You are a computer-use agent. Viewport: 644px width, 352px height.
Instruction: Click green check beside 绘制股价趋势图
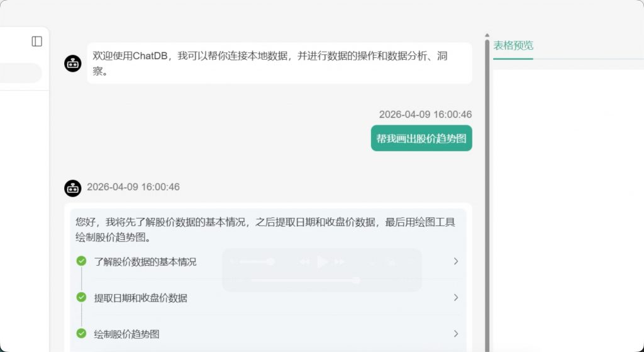pyautogui.click(x=81, y=334)
